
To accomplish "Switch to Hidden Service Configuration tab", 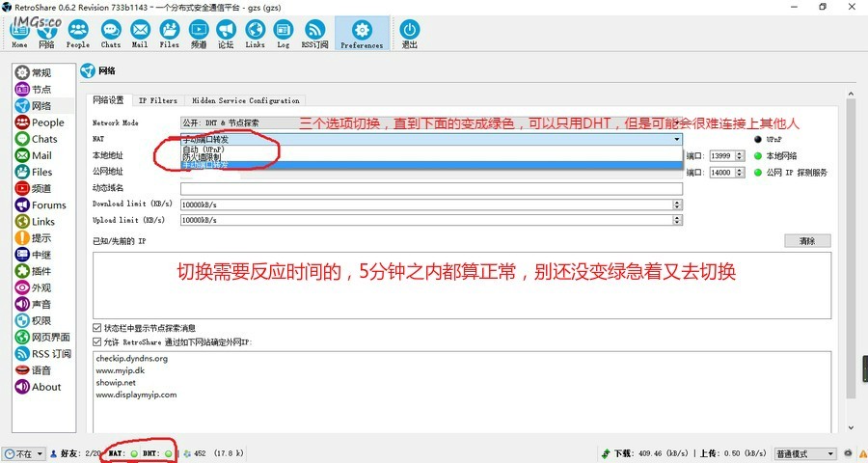I will coord(245,100).
